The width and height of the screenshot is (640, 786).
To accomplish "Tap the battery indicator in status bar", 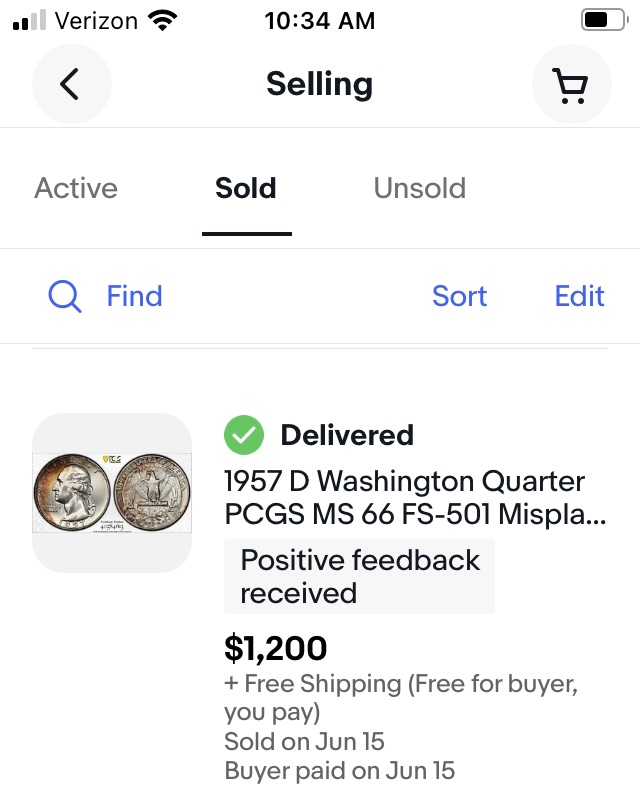I will point(604,20).
